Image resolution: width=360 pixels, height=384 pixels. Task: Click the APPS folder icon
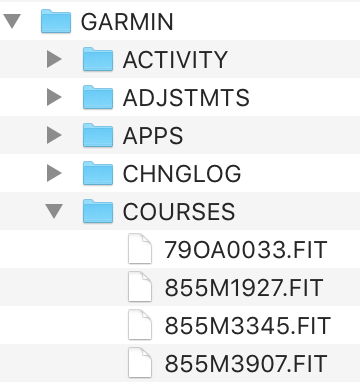pos(98,135)
